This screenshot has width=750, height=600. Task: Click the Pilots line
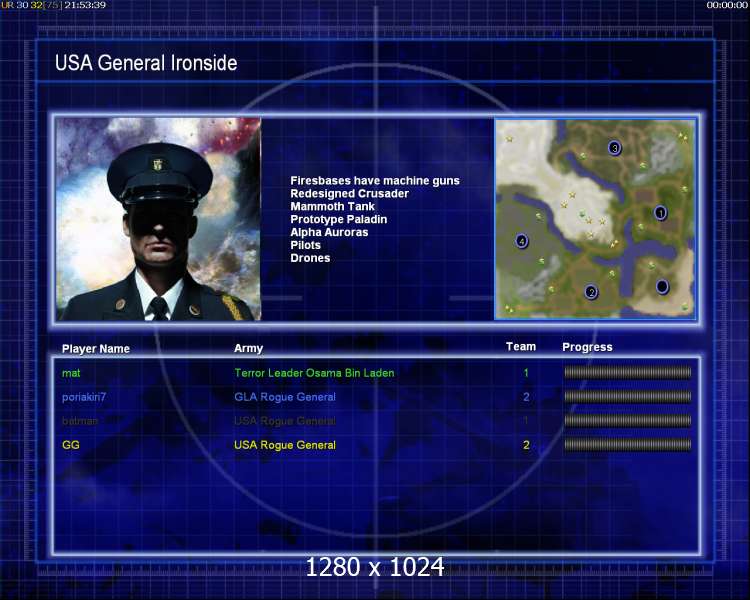click(306, 245)
